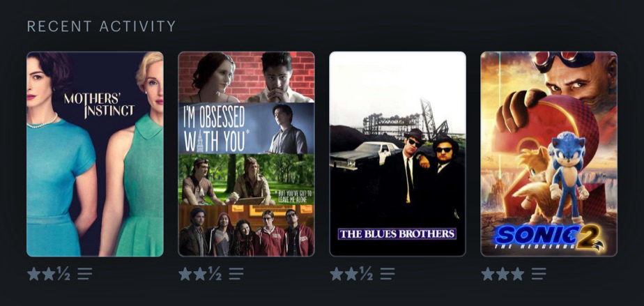Click the half-star under The Blues Brothers

[366, 273]
